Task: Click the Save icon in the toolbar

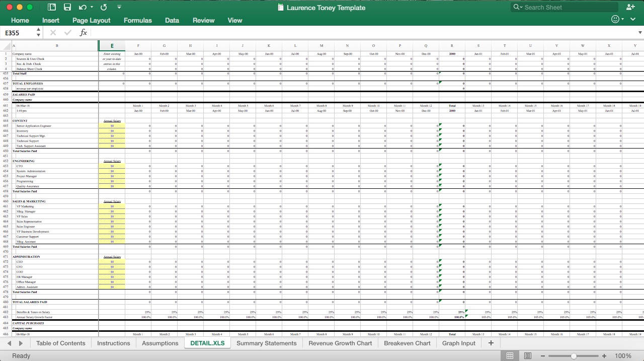Action: tap(67, 7)
